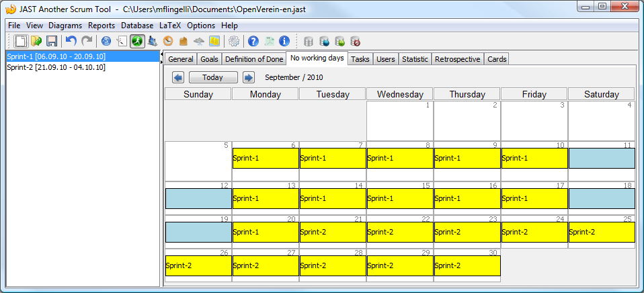
Task: Switch to the Retrospective tab
Action: (457, 59)
